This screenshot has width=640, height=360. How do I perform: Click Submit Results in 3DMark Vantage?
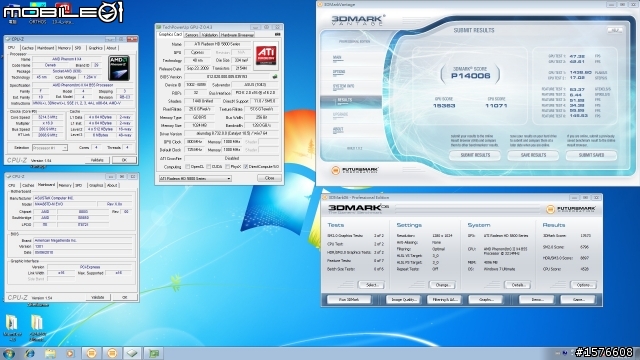475,155
